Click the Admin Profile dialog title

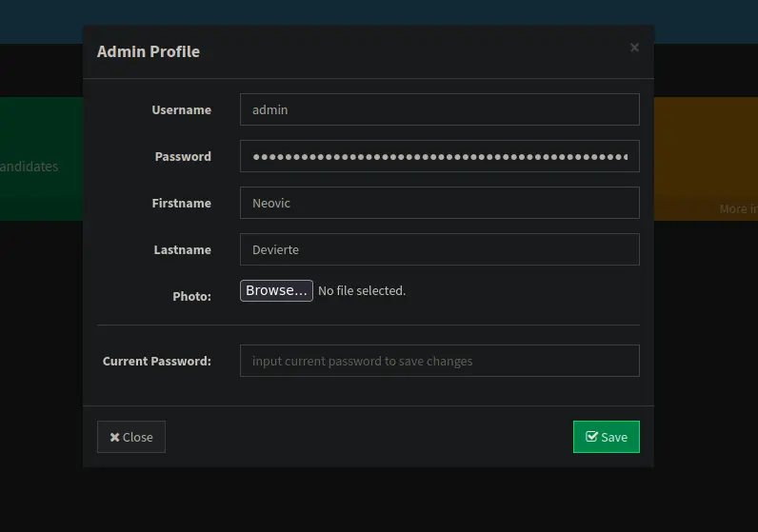149,51
